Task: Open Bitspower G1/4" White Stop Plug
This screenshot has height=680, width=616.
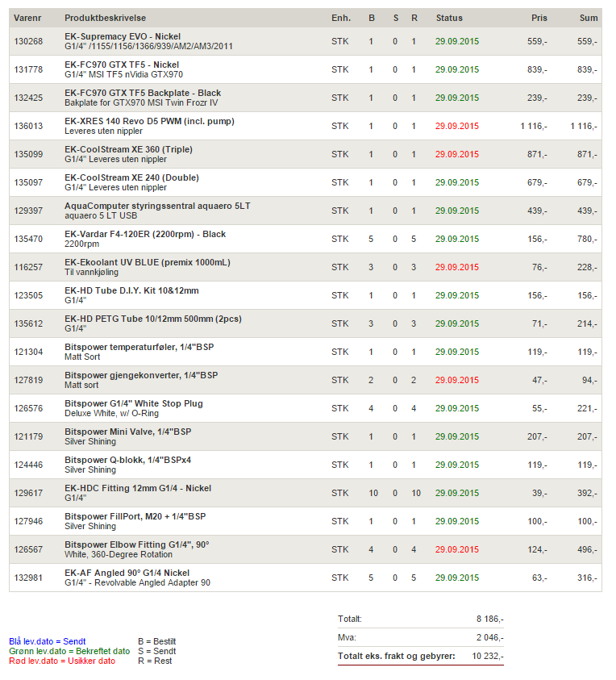Action: click(134, 403)
